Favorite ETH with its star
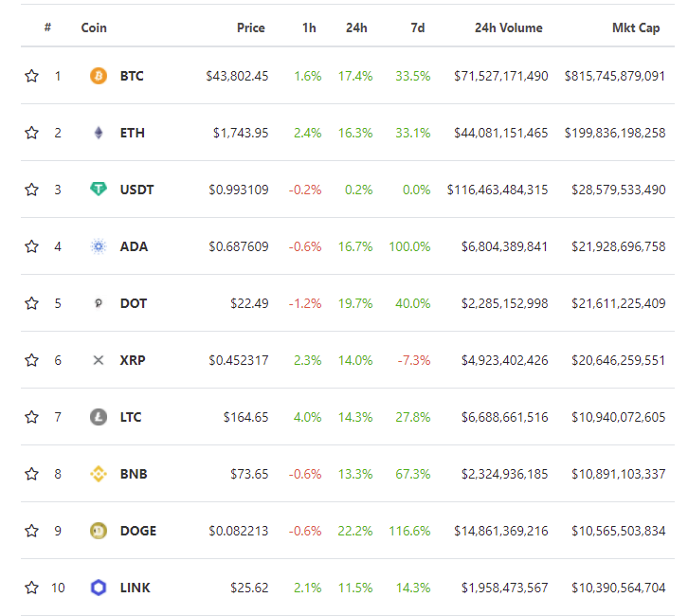 point(31,133)
